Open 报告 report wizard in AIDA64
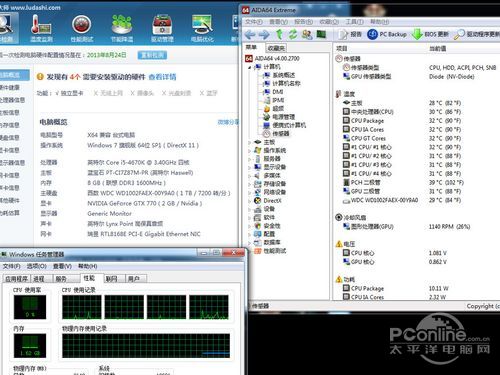Viewport: 500px width, 375px height. coord(350,34)
